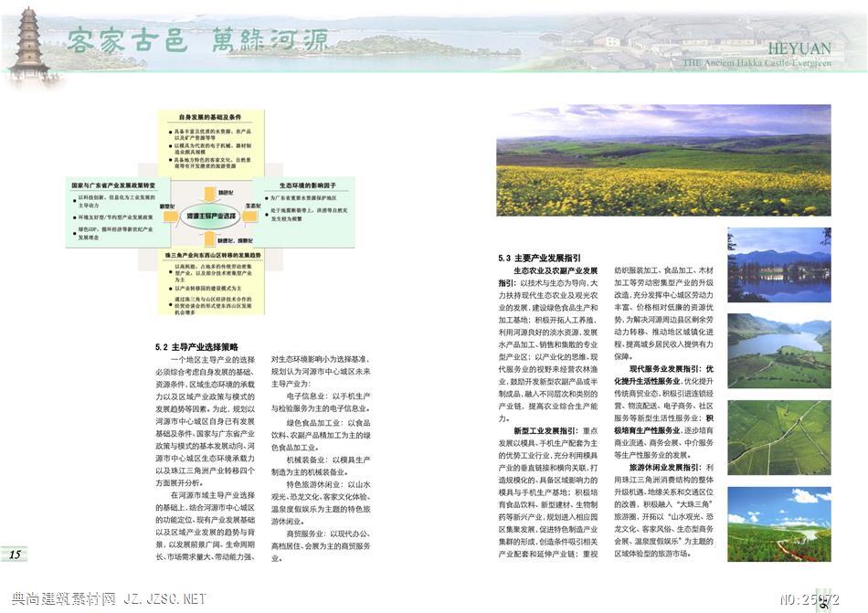Click the yellow flower field photo
Screen dimensions: 868x613
[663, 160]
